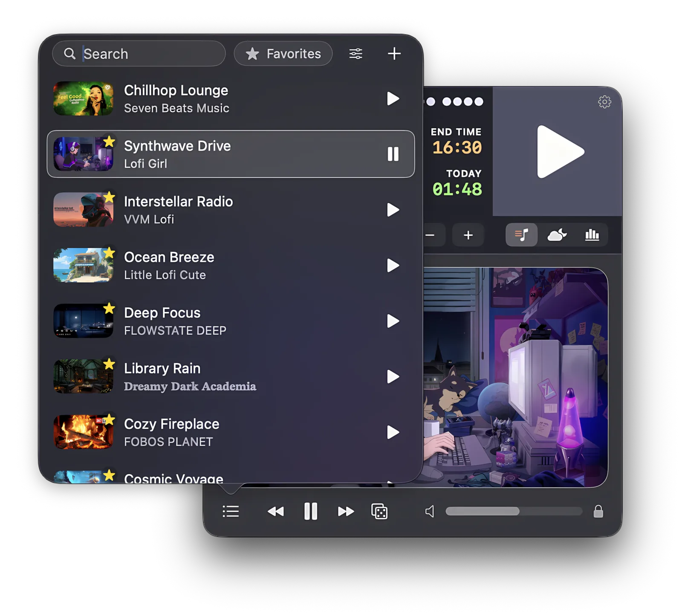The image size is (682, 616).
Task: Click the END TIME 16:30 value
Action: click(457, 147)
